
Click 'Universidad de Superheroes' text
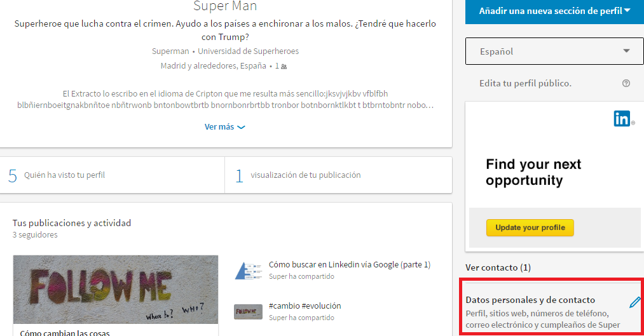248,51
